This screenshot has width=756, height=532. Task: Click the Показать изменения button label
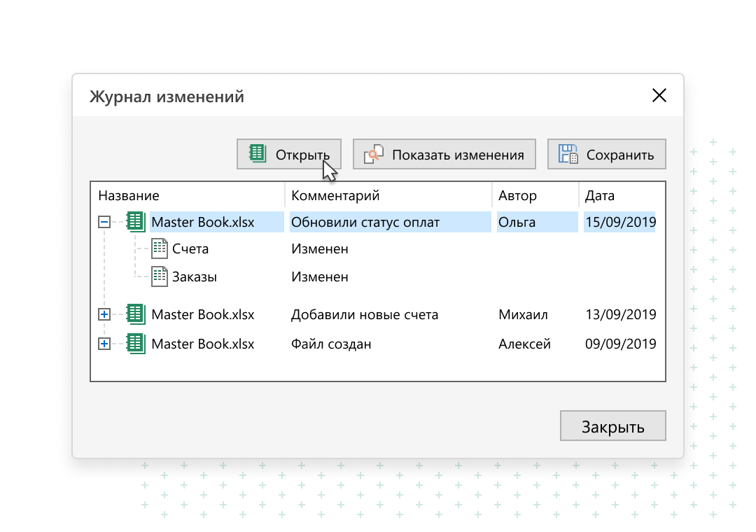458,155
